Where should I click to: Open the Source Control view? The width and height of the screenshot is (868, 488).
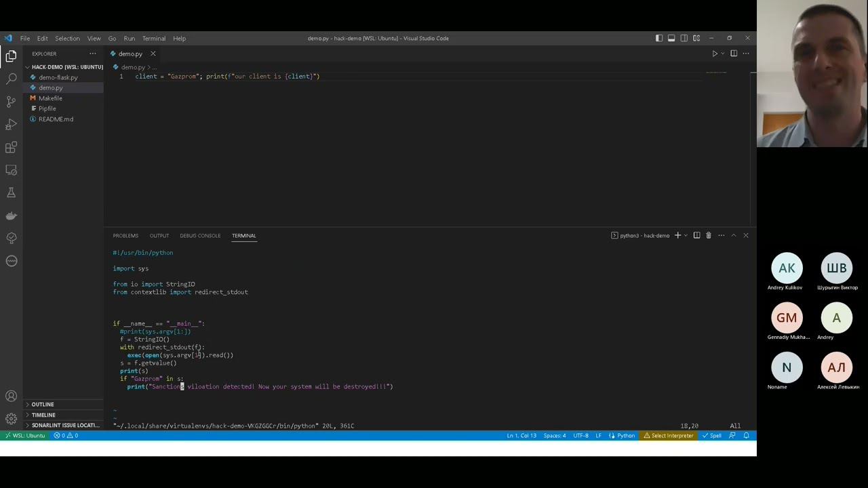(x=11, y=102)
